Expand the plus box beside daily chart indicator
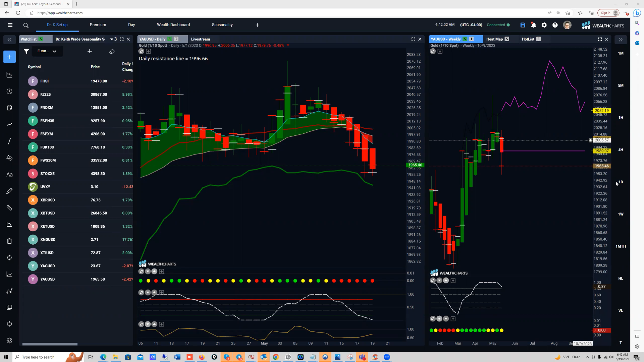The image size is (644, 362). click(148, 51)
